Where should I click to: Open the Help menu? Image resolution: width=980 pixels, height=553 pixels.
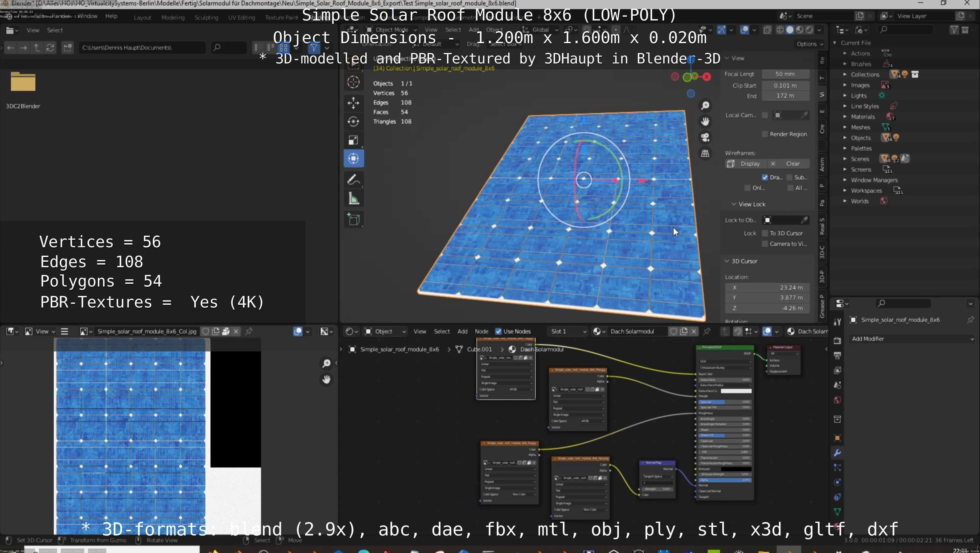[x=111, y=16]
